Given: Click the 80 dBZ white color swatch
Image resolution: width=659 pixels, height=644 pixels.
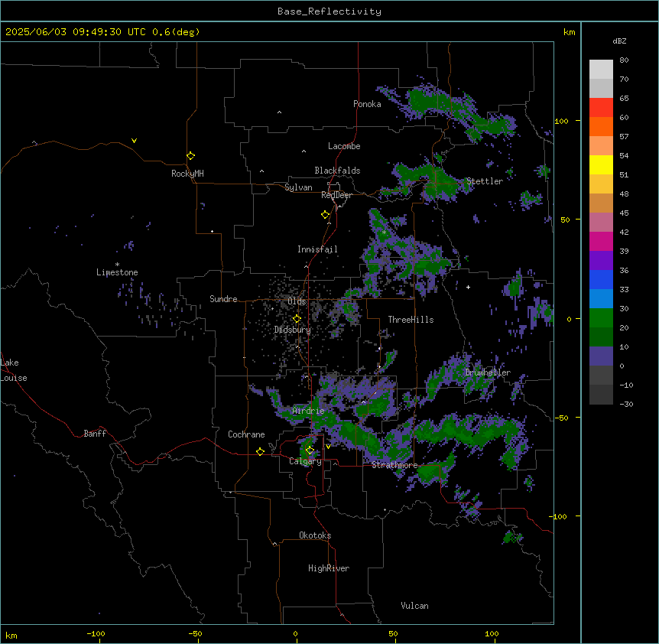Looking at the screenshot, I should pyautogui.click(x=601, y=70).
